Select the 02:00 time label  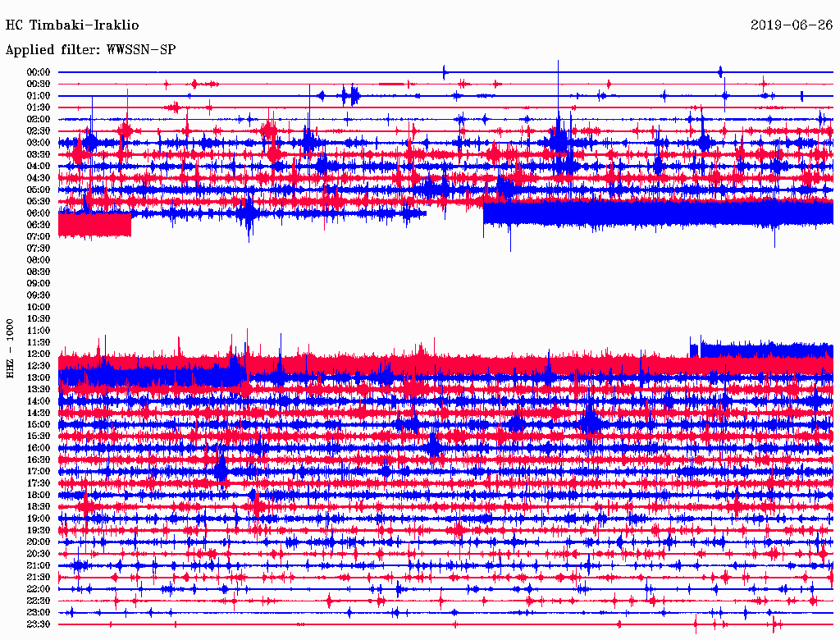[39, 119]
